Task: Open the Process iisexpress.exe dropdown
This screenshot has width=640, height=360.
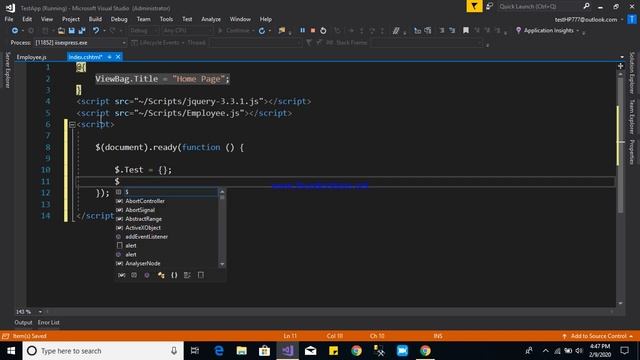Action: click(124, 42)
